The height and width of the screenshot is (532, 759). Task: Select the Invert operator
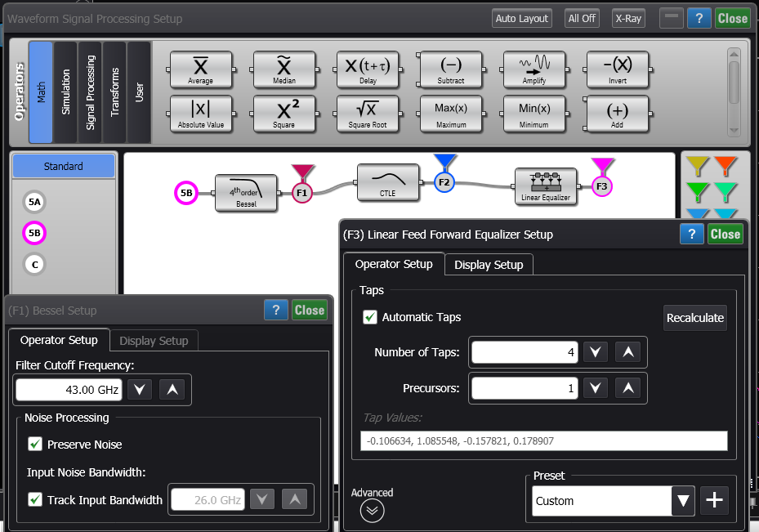click(617, 70)
